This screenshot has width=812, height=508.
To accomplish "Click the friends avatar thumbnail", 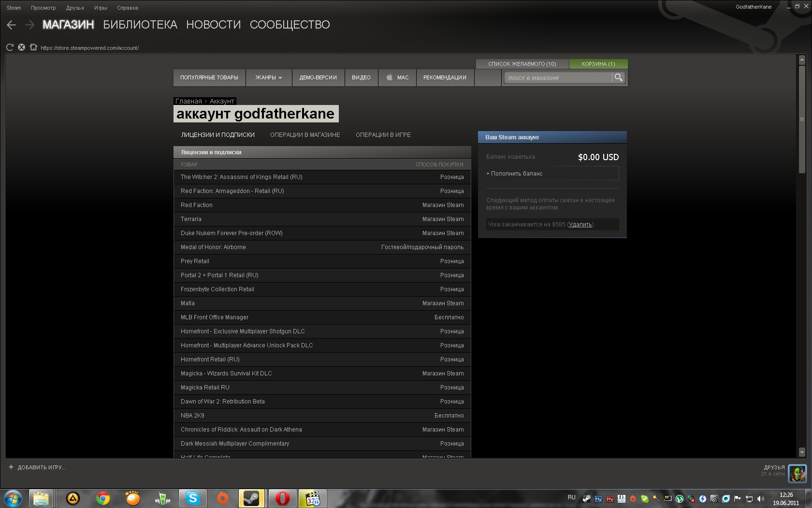I will [x=797, y=473].
